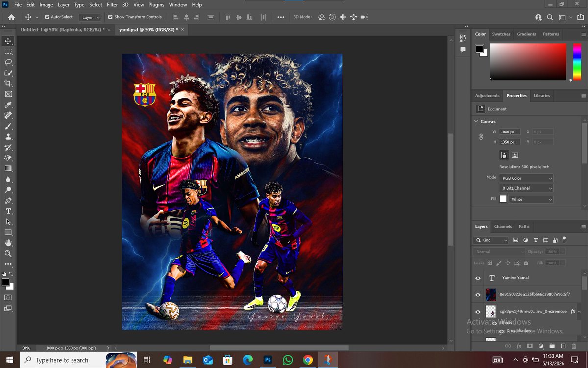
Task: Select the Pen tool
Action: [8, 201]
